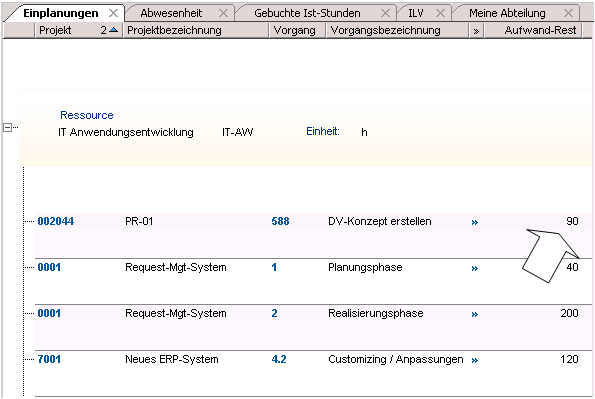Click the » icon in Planungsphase row
Viewport: 595px width, 399px height.
(x=475, y=268)
